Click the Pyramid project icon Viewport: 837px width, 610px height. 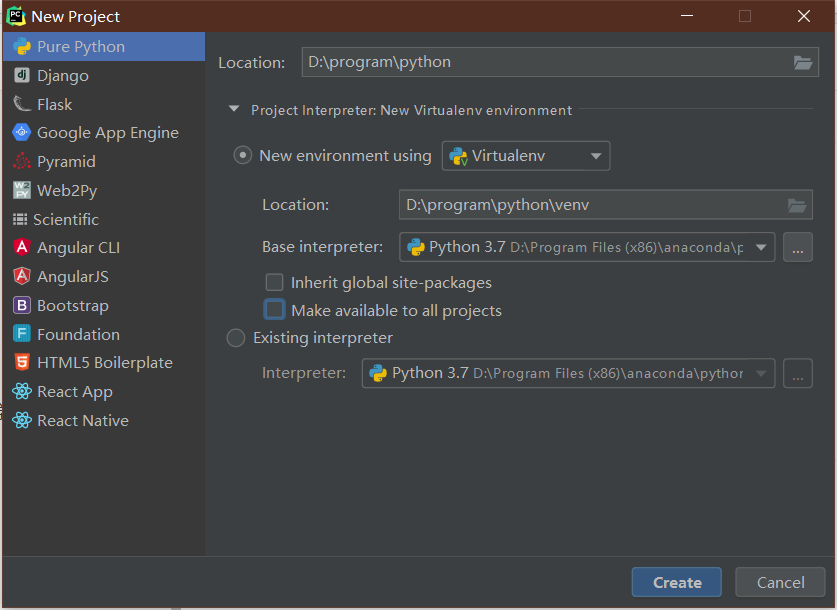coord(22,161)
